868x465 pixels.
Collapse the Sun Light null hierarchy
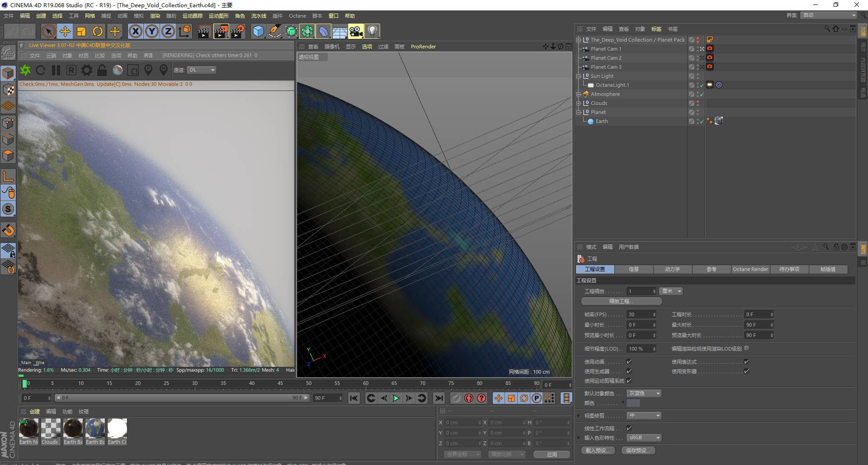[578, 76]
